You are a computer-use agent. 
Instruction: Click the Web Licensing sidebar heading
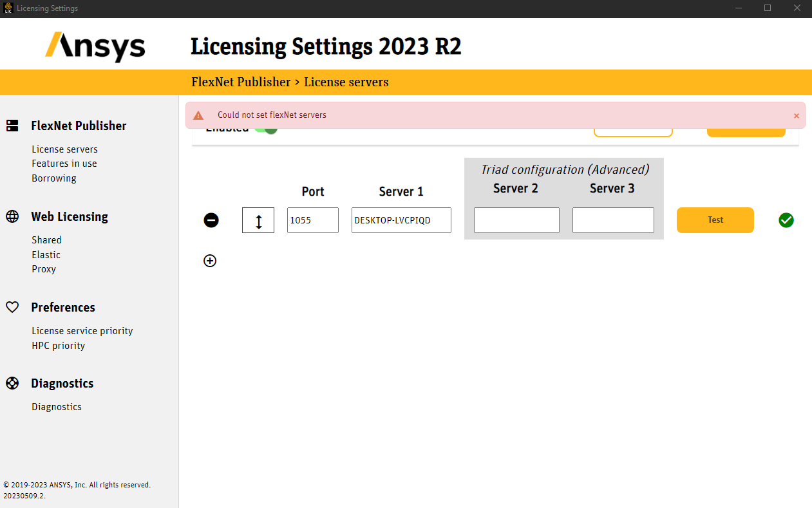[70, 216]
